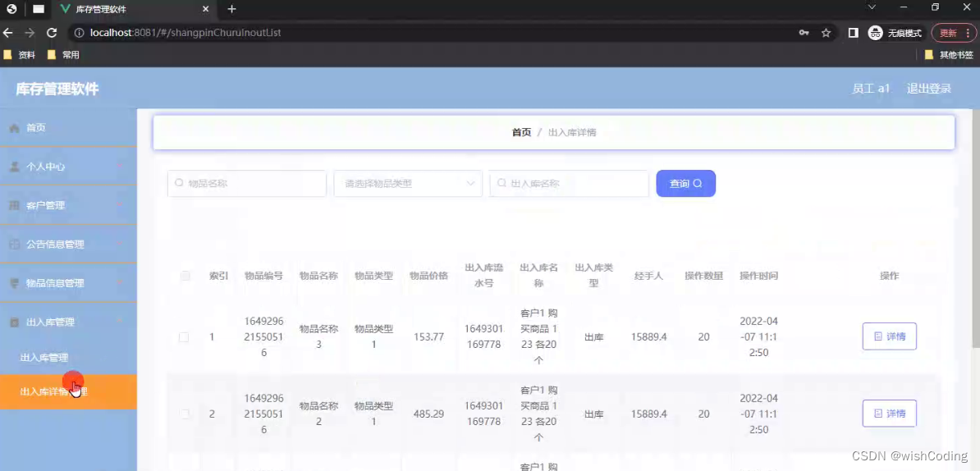Click the 出入库管理 parent menu icon
The width and height of the screenshot is (980, 471).
click(x=15, y=322)
